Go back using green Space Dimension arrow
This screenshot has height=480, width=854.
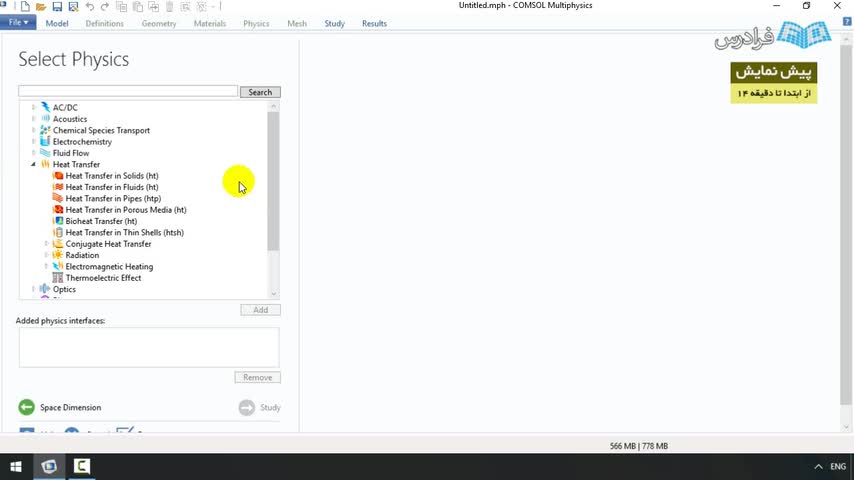[26, 407]
